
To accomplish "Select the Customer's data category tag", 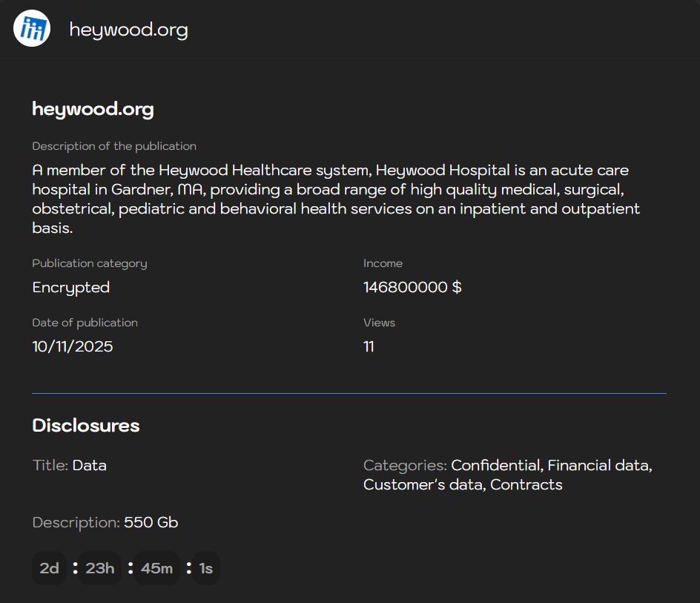I will click(x=421, y=485).
